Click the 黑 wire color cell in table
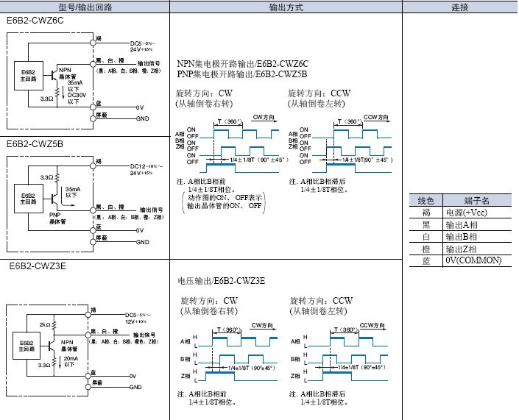This screenshot has width=519, height=420. [426, 225]
